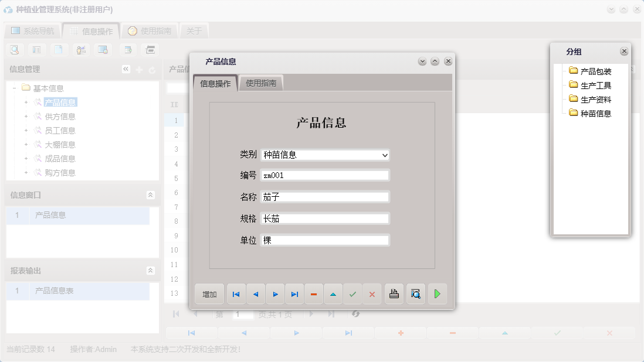Click the green run arrow in the dialog toolbar
This screenshot has width=644, height=362.
coord(437,293)
